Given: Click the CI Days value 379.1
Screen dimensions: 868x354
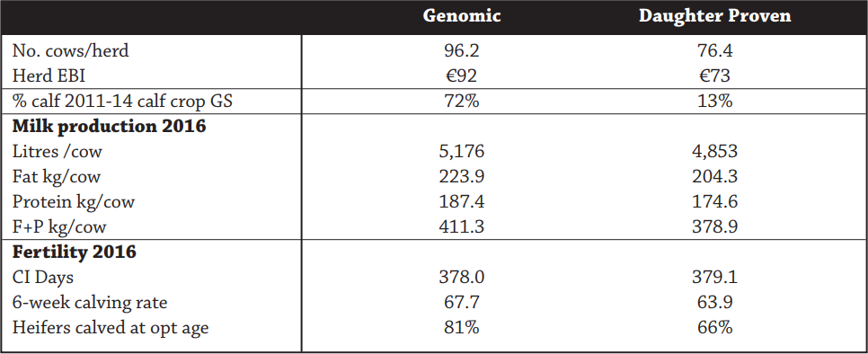Looking at the screenshot, I should [x=714, y=277].
